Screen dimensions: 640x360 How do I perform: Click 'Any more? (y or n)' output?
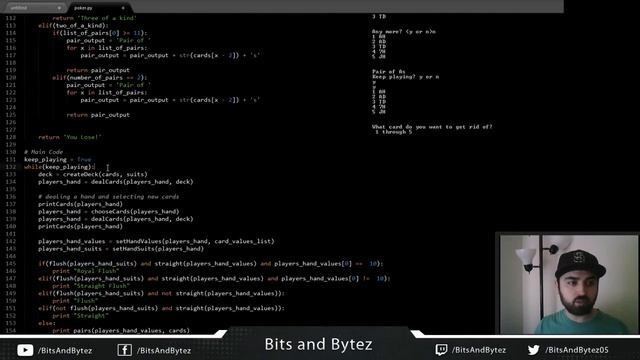(404, 31)
